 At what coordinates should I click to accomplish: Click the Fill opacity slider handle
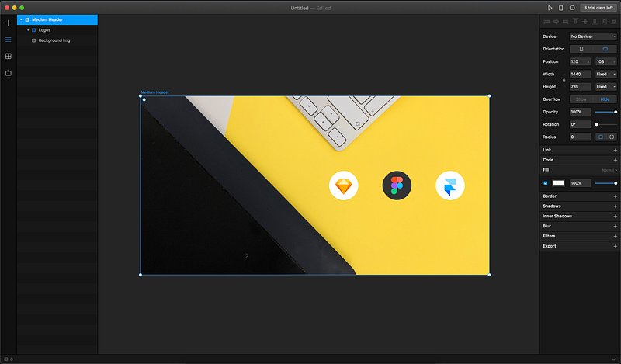(x=616, y=183)
